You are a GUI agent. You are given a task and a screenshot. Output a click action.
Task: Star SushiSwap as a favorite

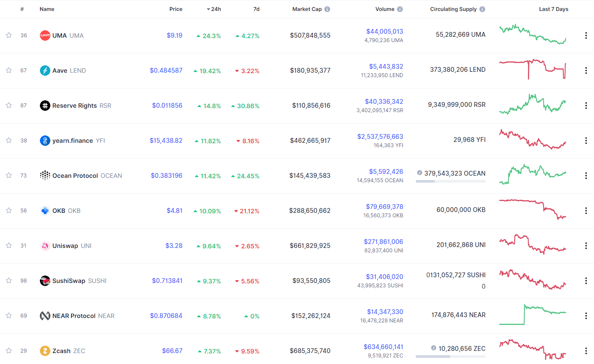pyautogui.click(x=9, y=281)
